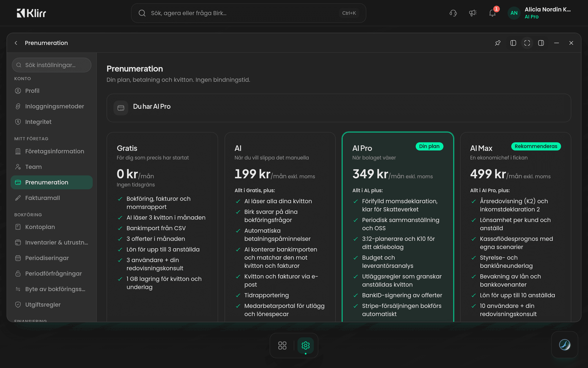Screen dimensions: 588x368
Task: Open Företagsinformation settings
Action: (x=51, y=151)
